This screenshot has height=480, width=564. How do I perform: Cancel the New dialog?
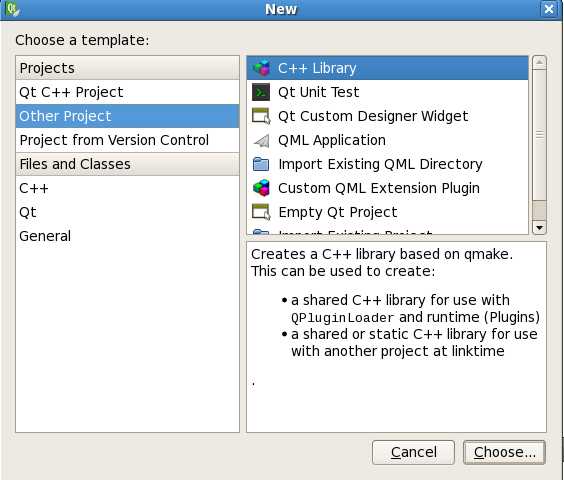(413, 452)
